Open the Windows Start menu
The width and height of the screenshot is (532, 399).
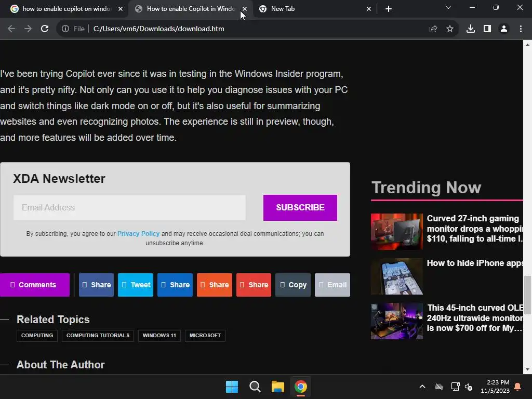click(232, 387)
